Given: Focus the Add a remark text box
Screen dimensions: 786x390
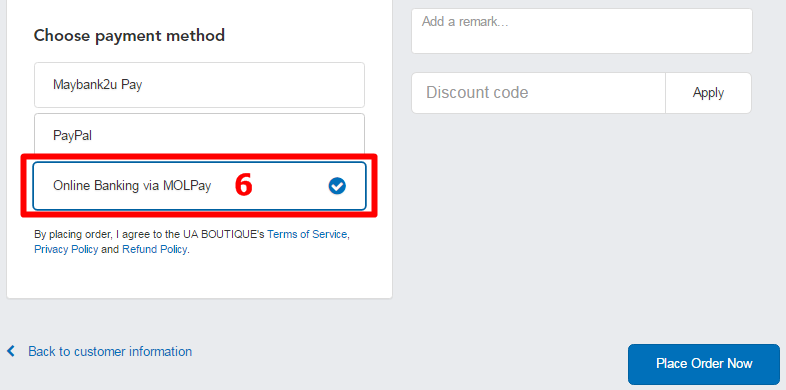Looking at the screenshot, I should click(x=581, y=31).
